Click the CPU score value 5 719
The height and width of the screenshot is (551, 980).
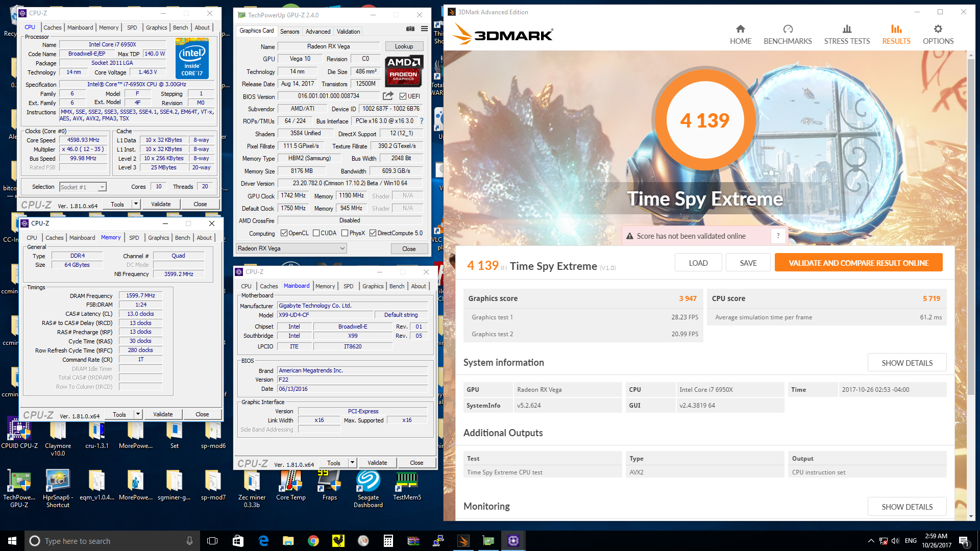(931, 298)
